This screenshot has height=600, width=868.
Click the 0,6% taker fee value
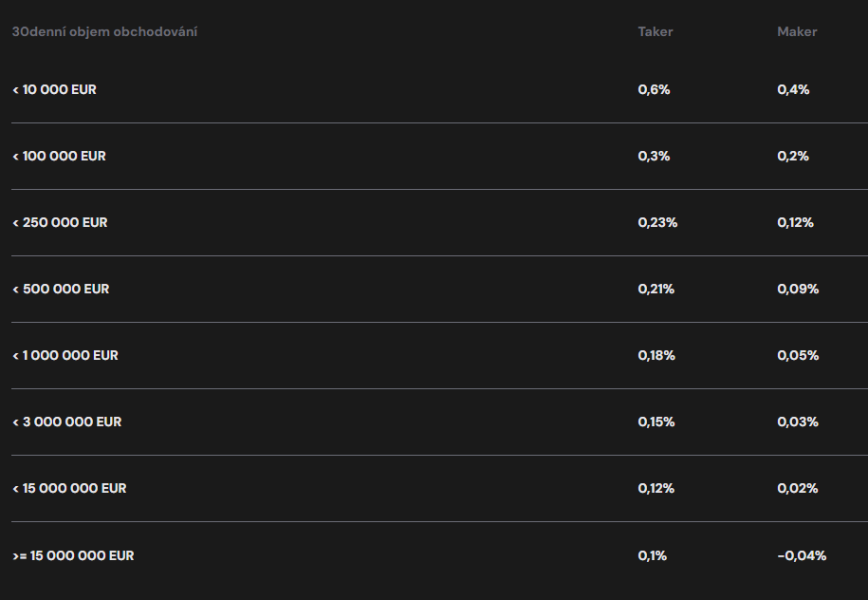pyautogui.click(x=654, y=89)
